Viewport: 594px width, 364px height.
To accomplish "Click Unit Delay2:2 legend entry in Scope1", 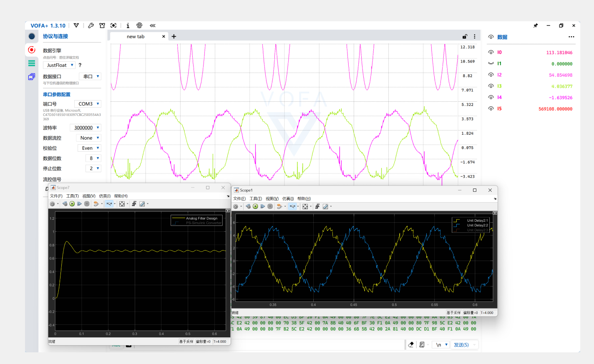I will click(x=477, y=225).
